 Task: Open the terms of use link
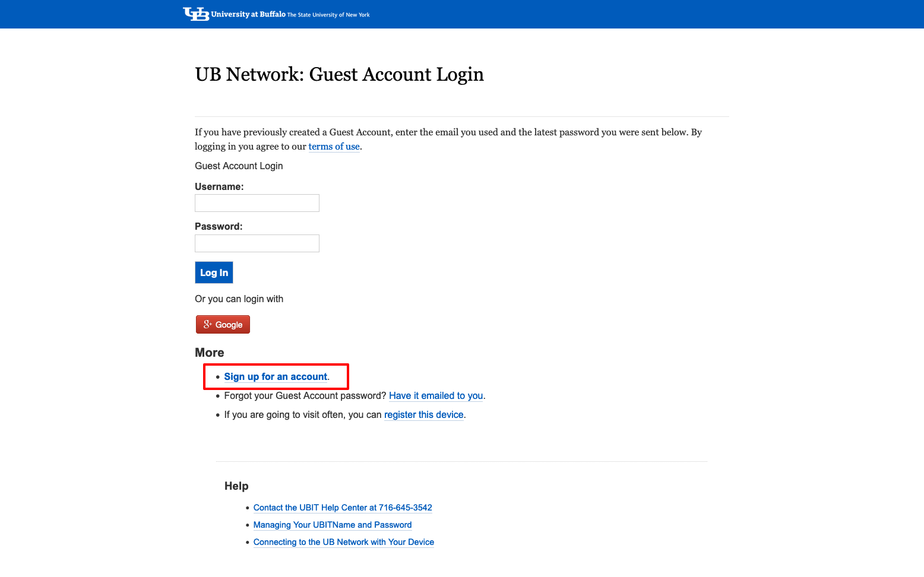[334, 146]
